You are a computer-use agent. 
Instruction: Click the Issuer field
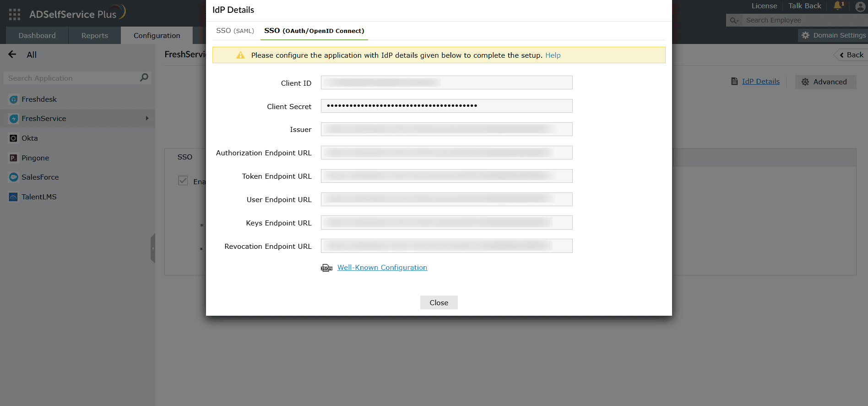(x=447, y=129)
